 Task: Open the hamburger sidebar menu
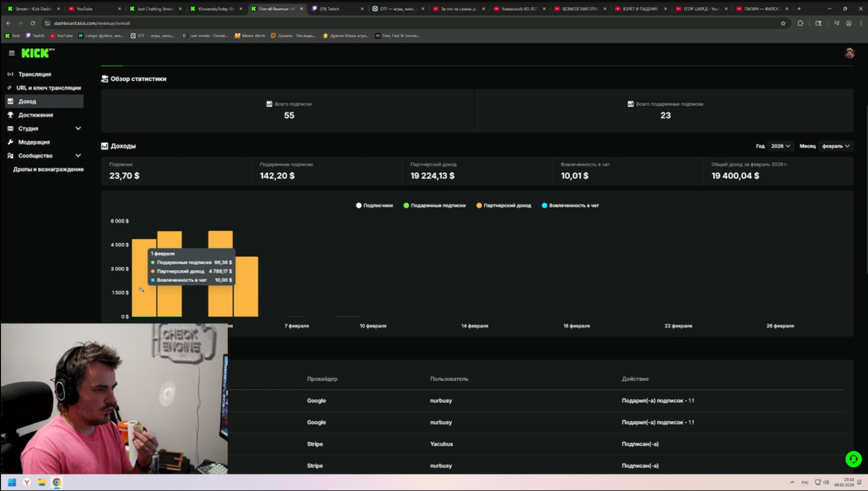(12, 53)
